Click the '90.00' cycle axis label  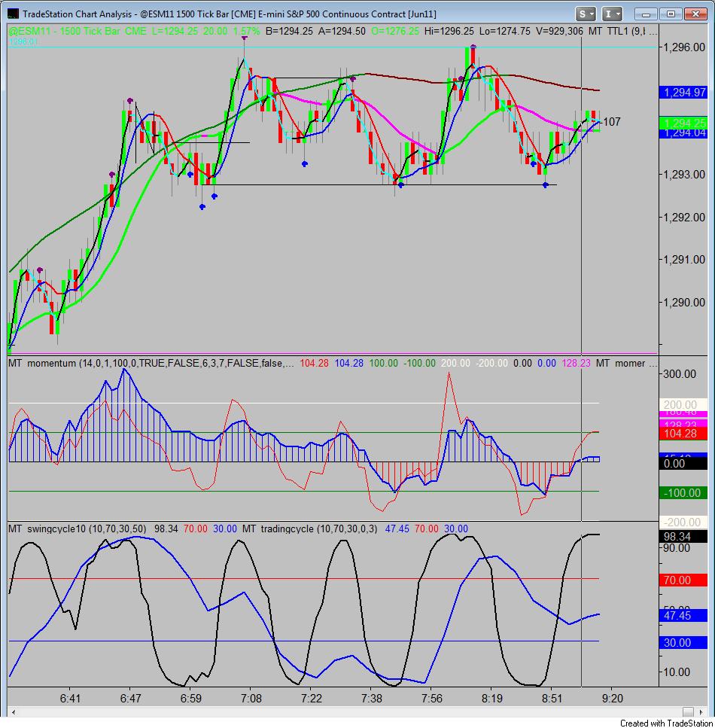point(677,548)
